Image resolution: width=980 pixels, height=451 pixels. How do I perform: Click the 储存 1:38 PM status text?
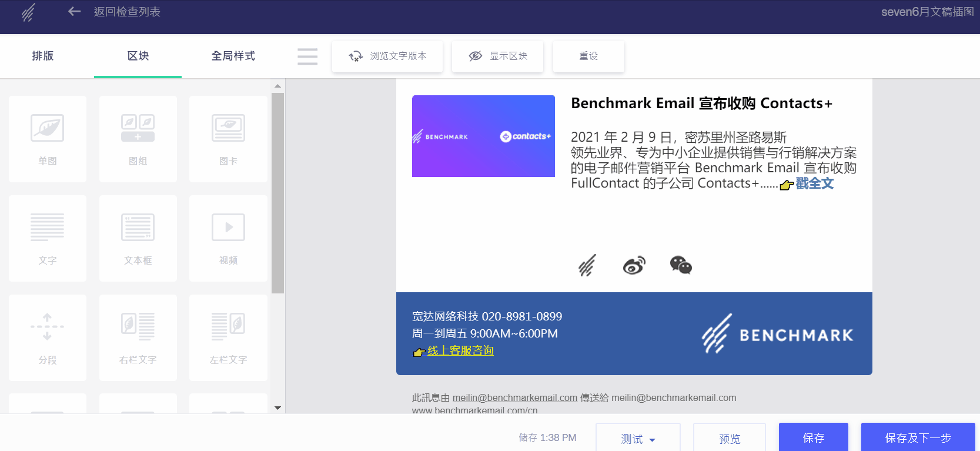coord(547,437)
